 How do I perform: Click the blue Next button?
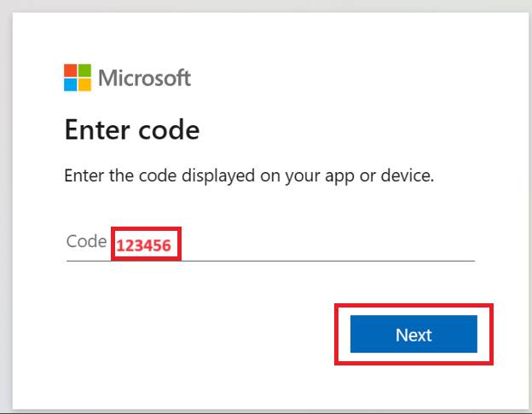(413, 334)
